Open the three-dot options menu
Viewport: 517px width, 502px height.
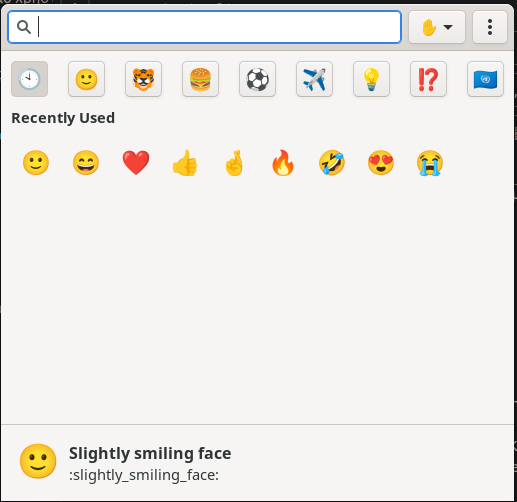point(490,27)
